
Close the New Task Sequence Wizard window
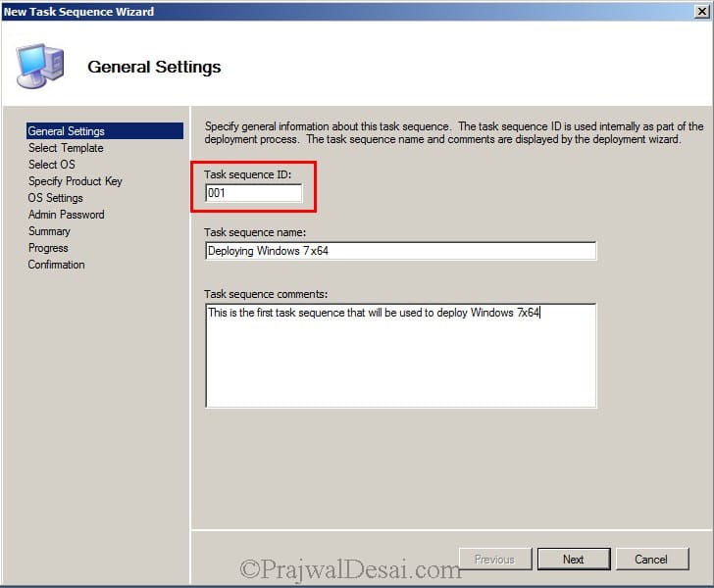702,12
